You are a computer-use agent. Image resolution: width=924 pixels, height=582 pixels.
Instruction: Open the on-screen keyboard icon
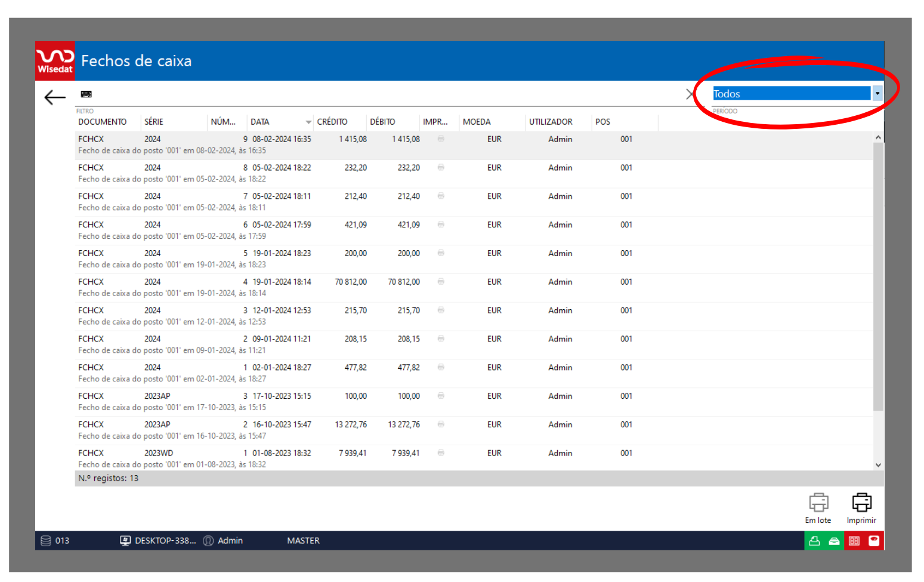pyautogui.click(x=86, y=94)
